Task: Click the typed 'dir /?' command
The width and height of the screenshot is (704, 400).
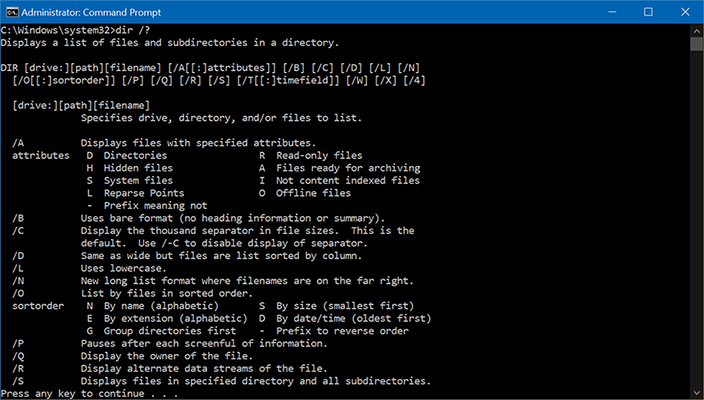Action: pyautogui.click(x=126, y=31)
